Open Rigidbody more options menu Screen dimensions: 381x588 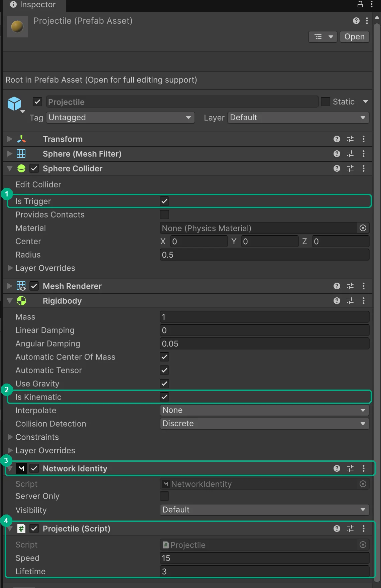(x=364, y=301)
